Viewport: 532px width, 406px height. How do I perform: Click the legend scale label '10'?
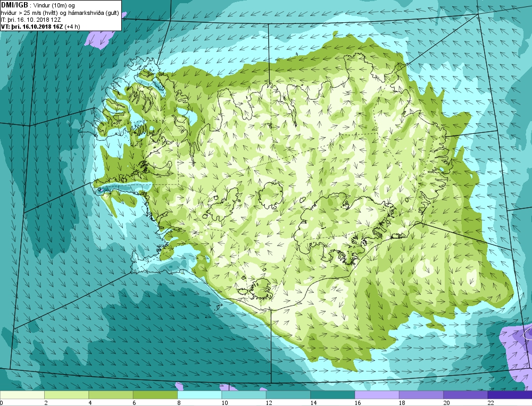click(225, 403)
